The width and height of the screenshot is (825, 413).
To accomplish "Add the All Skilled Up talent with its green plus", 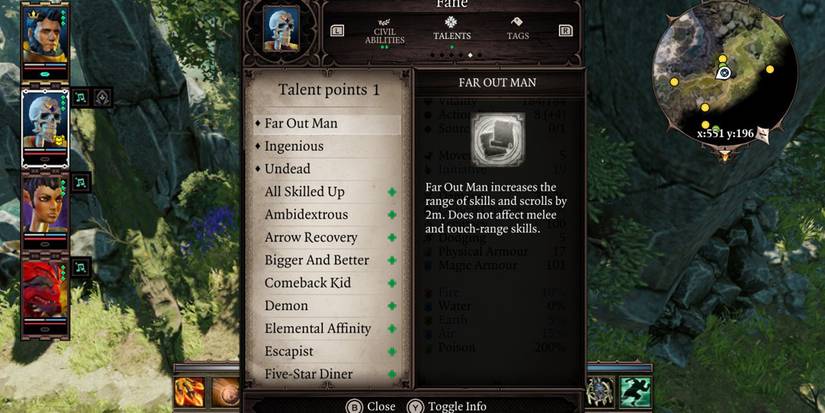I will (392, 192).
